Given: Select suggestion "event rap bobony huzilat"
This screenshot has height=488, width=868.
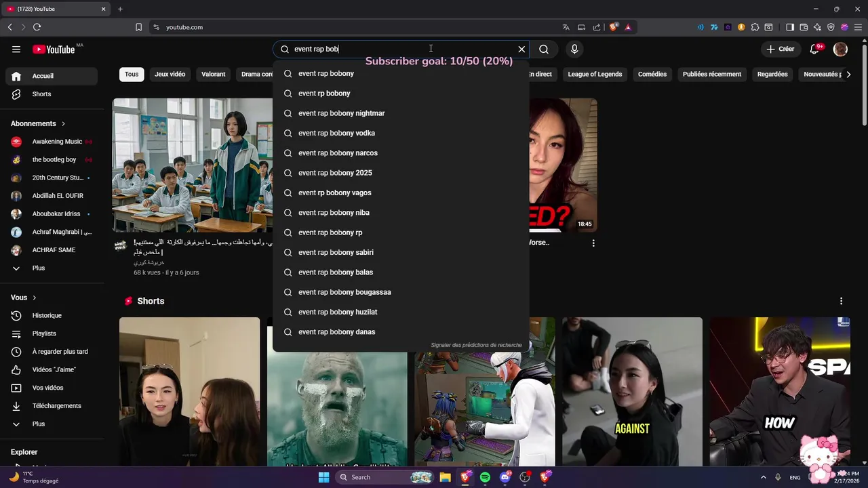Looking at the screenshot, I should (x=401, y=312).
